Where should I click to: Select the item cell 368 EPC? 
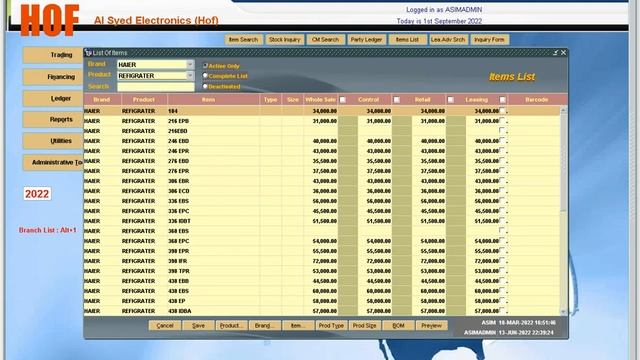pyautogui.click(x=213, y=241)
